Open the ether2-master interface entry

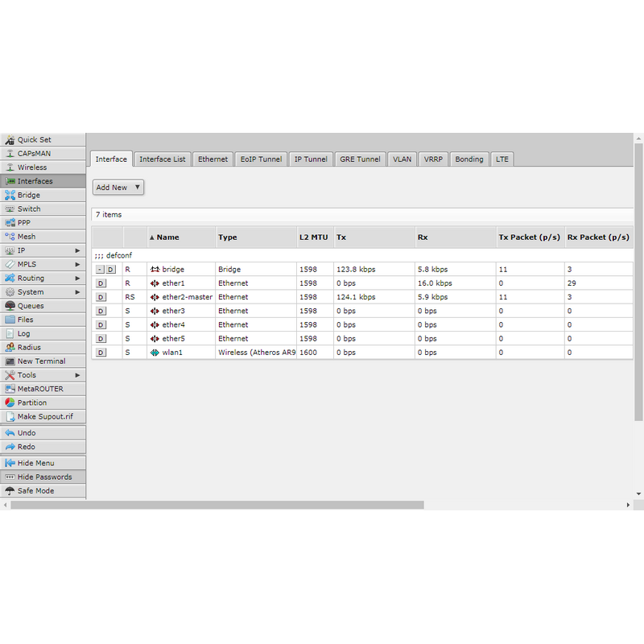(x=187, y=297)
